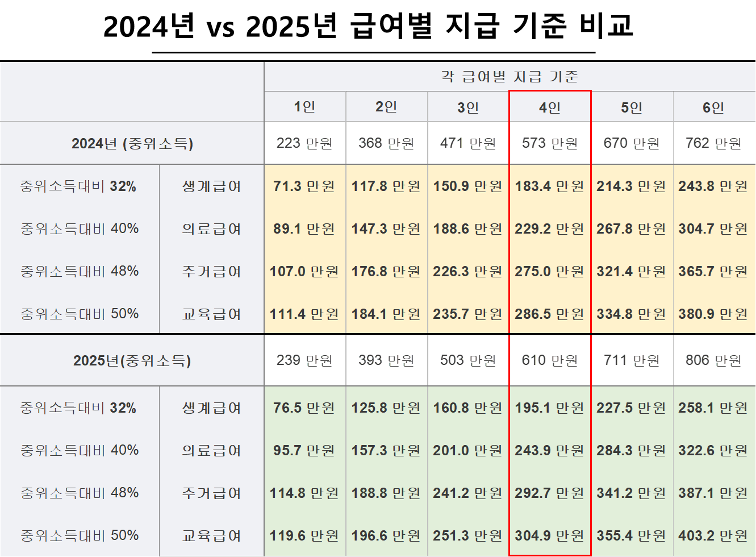Select the '2025년(중위소득)' row label
Screen dimensions: 756x557
132,360
